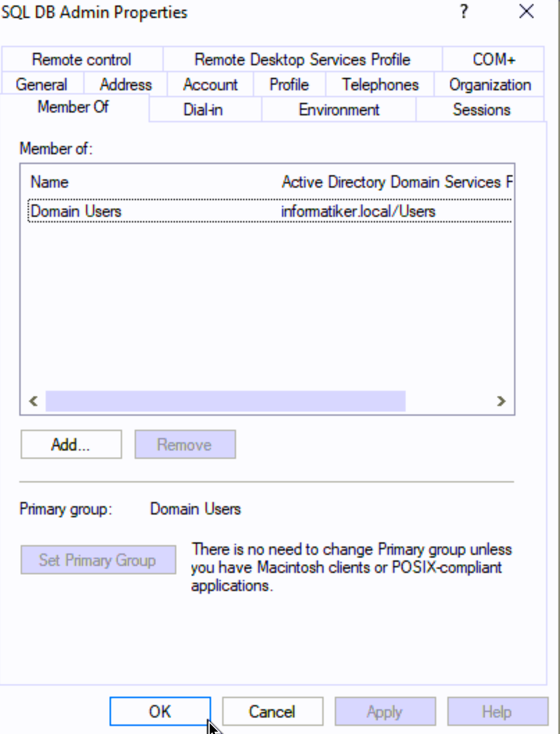Click the left scroll arrow in list
The width and height of the screenshot is (560, 734).
tap(33, 401)
